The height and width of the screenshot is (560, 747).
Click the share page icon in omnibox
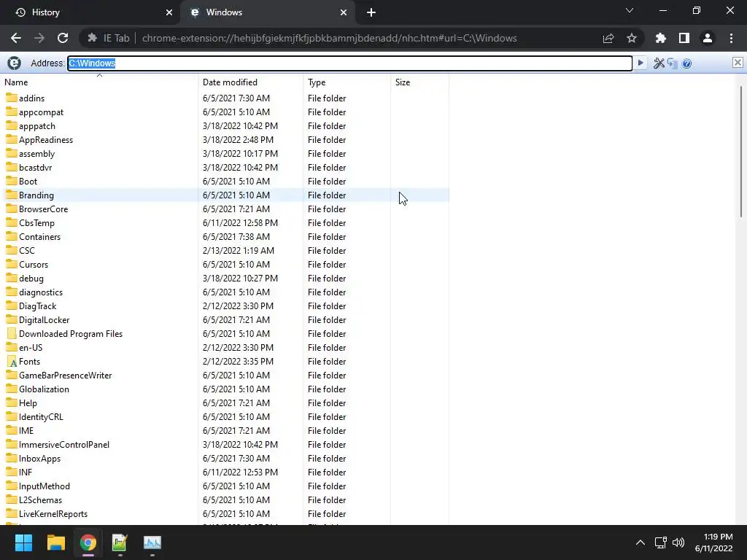[x=608, y=38]
